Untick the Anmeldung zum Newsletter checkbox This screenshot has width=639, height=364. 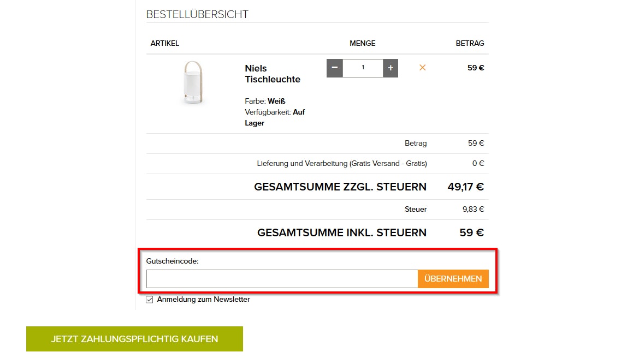pos(150,300)
